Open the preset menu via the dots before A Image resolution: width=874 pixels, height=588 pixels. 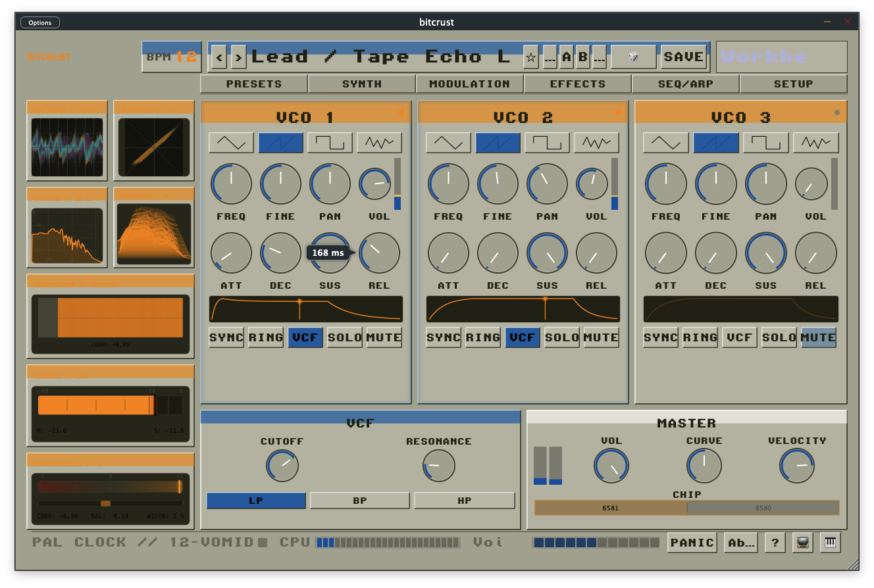coord(550,57)
